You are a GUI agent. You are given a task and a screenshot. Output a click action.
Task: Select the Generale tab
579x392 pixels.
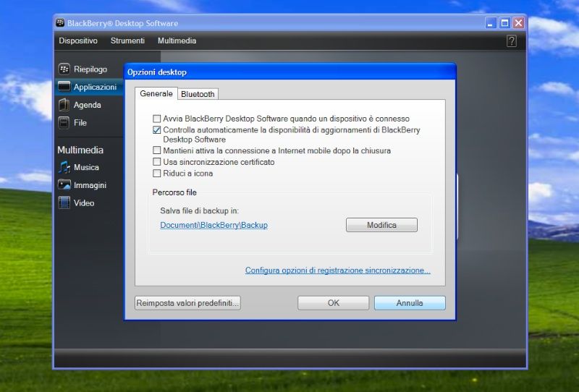click(156, 94)
